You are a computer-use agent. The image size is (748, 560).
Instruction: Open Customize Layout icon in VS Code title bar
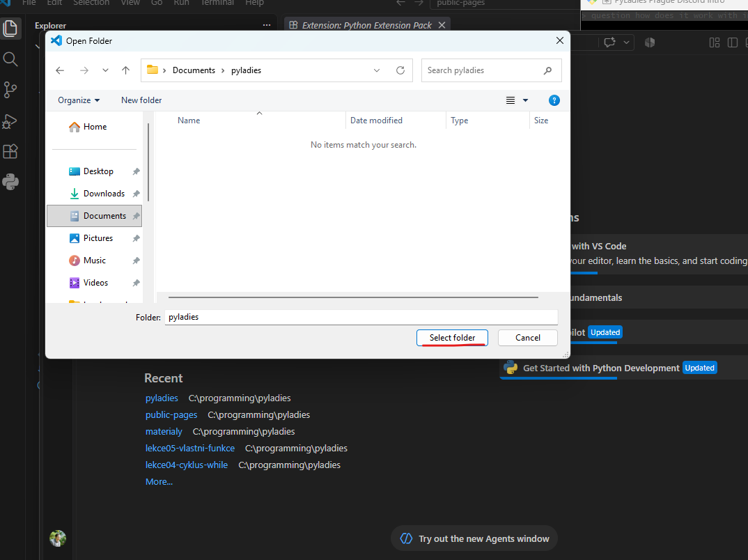pos(714,42)
